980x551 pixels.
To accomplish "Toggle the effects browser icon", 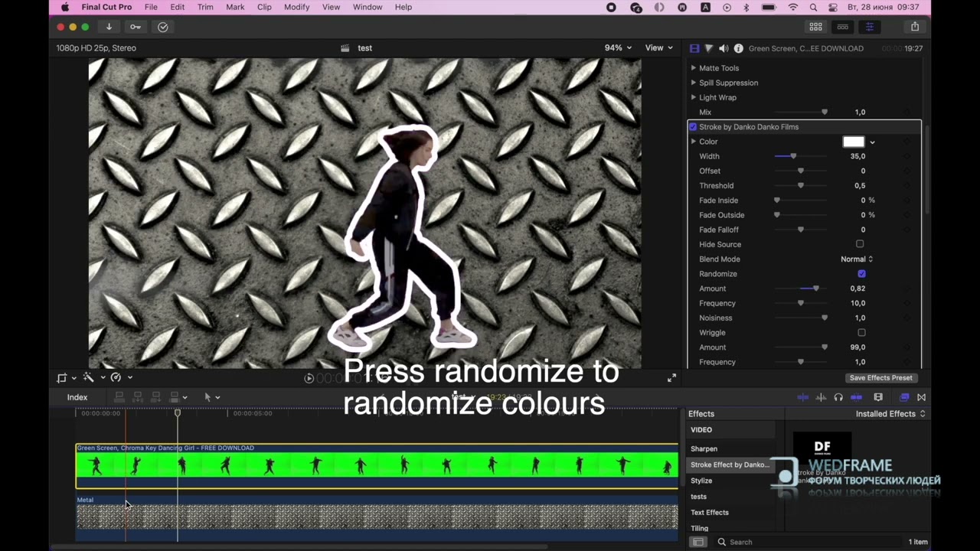I will point(904,397).
